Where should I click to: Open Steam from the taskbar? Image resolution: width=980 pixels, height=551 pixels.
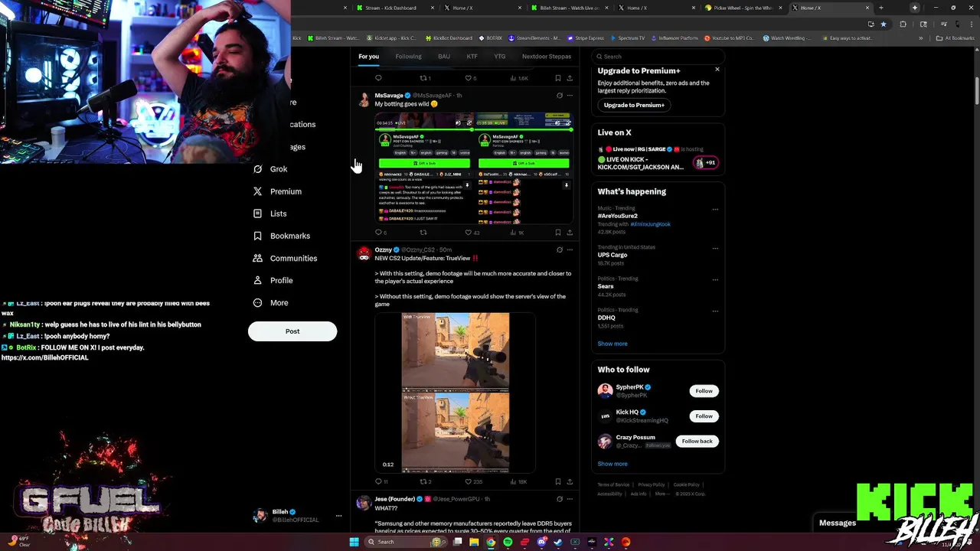click(558, 542)
